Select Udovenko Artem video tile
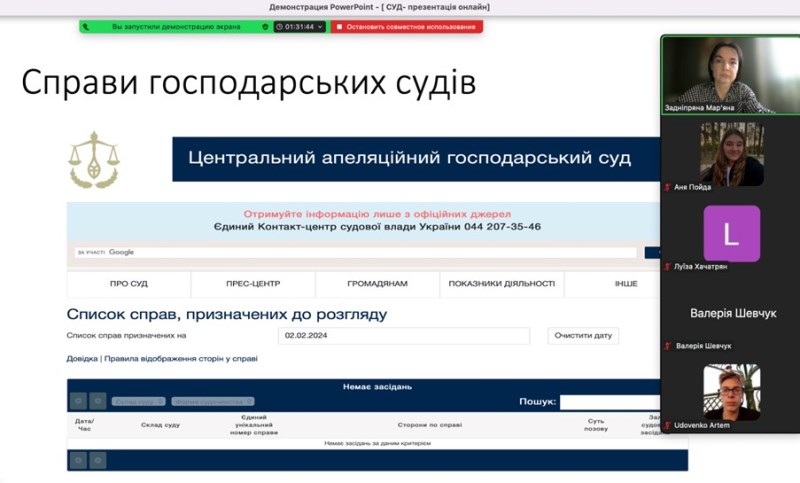The width and height of the screenshot is (800, 483). pyautogui.click(x=732, y=392)
